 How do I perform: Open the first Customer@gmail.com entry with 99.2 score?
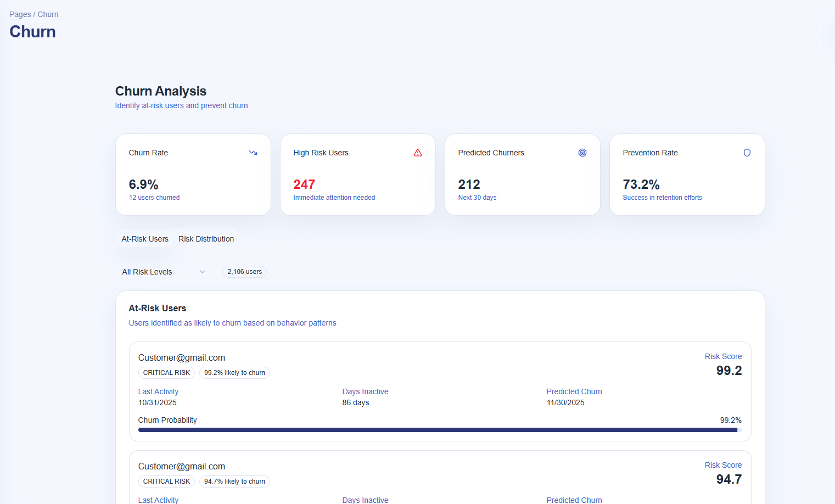(182, 357)
